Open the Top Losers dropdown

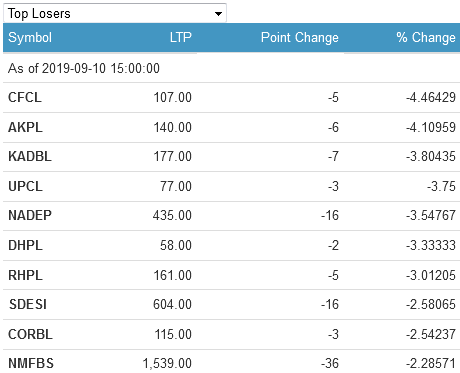(x=115, y=13)
